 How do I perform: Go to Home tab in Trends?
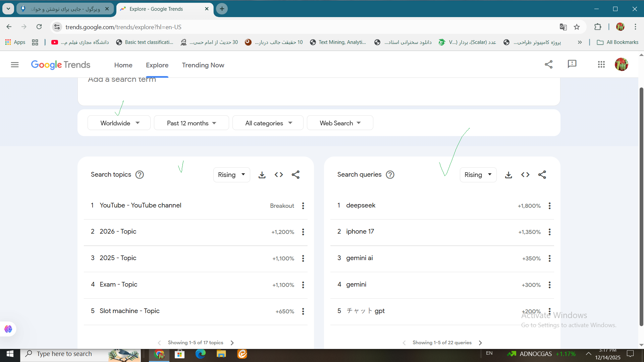click(123, 65)
